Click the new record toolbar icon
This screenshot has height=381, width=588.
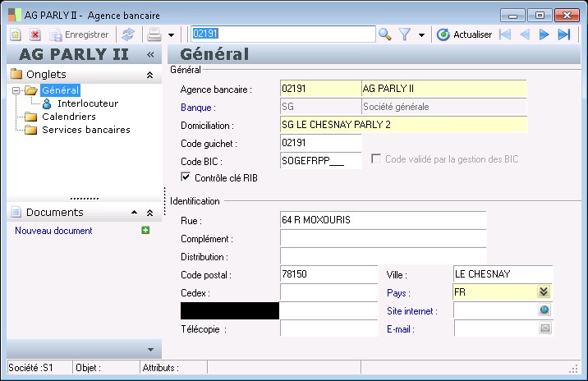tap(16, 34)
